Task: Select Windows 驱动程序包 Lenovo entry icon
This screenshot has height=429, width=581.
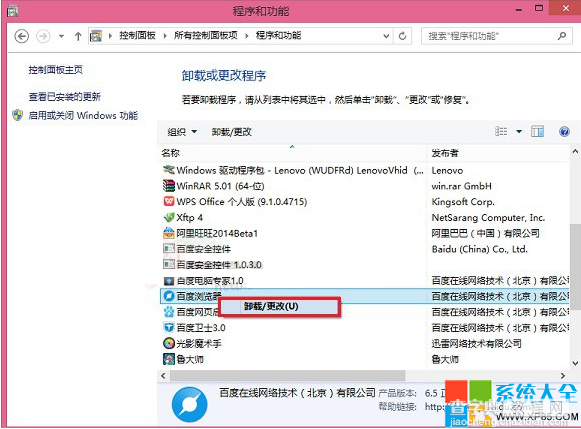Action: point(169,170)
